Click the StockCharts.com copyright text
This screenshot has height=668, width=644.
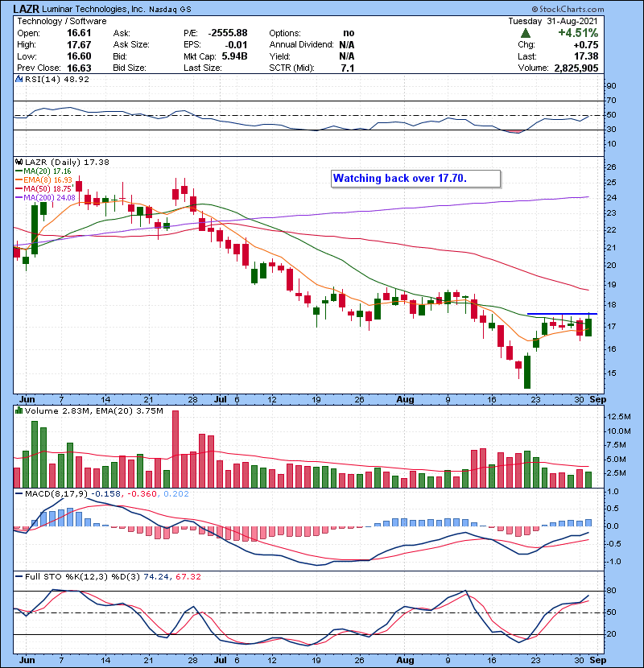(x=568, y=9)
